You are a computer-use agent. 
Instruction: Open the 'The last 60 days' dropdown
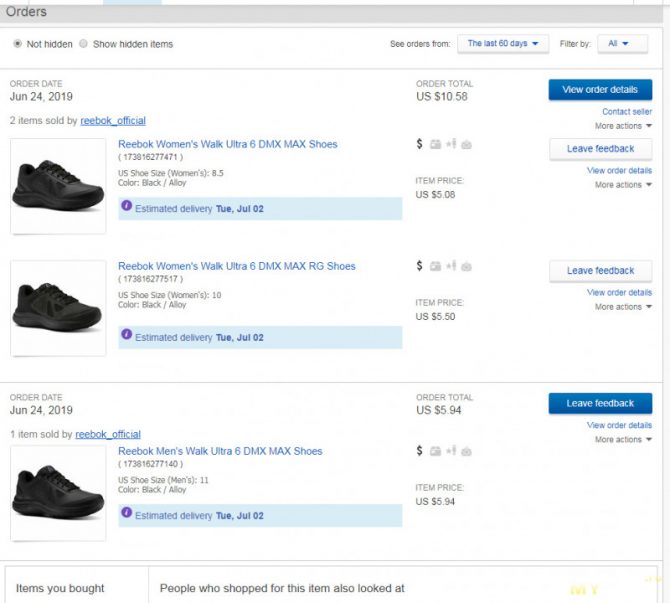click(503, 44)
